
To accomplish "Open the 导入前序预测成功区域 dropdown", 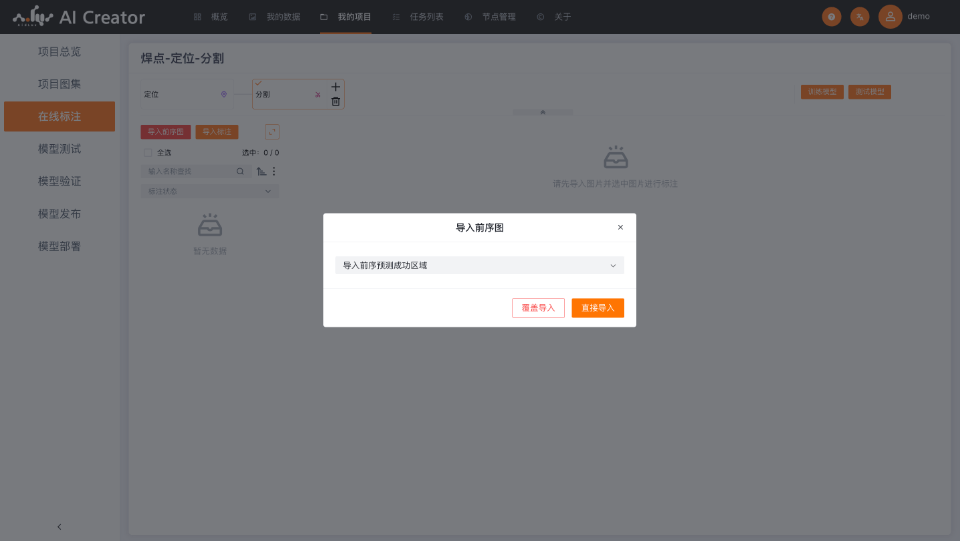I will pyautogui.click(x=479, y=266).
